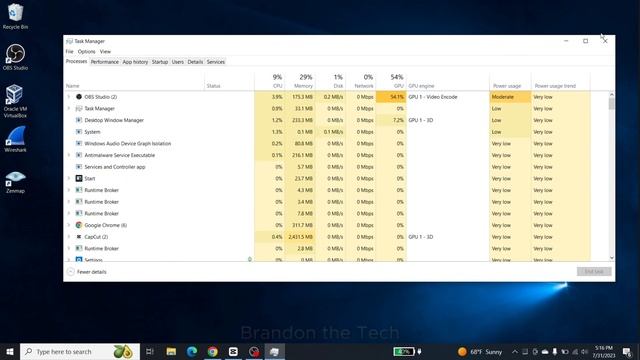This screenshot has width=640, height=360.
Task: Expand the Google Chrome (6) process group
Action: (69, 225)
